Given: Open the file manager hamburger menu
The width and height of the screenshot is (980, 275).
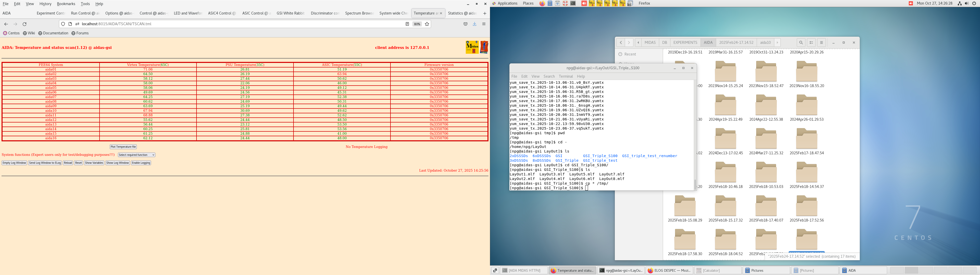Looking at the screenshot, I should tap(822, 43).
